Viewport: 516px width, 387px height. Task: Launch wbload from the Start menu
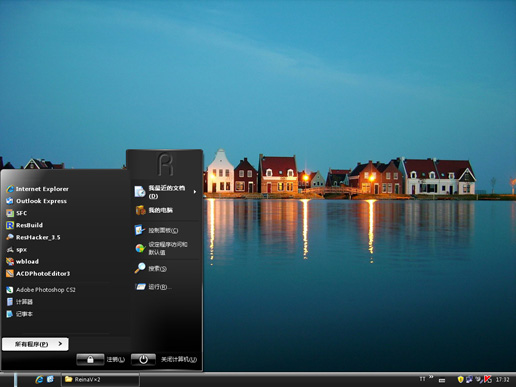tap(22, 261)
